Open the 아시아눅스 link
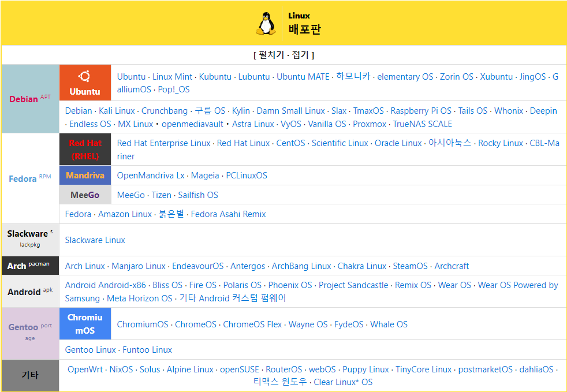 point(450,143)
